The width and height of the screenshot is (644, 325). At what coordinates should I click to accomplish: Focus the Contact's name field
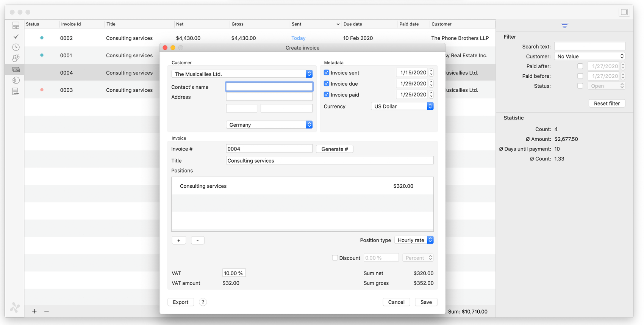point(269,86)
